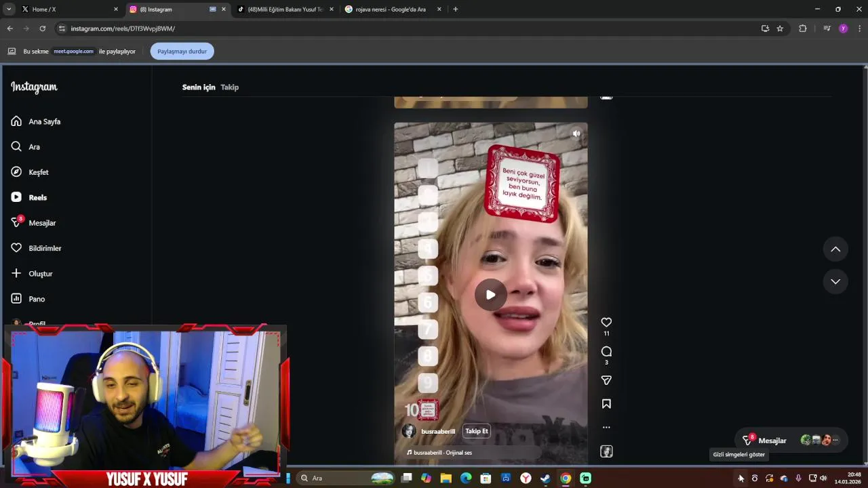The width and height of the screenshot is (868, 488).
Task: Open the Reels icon in sidebar
Action: point(16,197)
